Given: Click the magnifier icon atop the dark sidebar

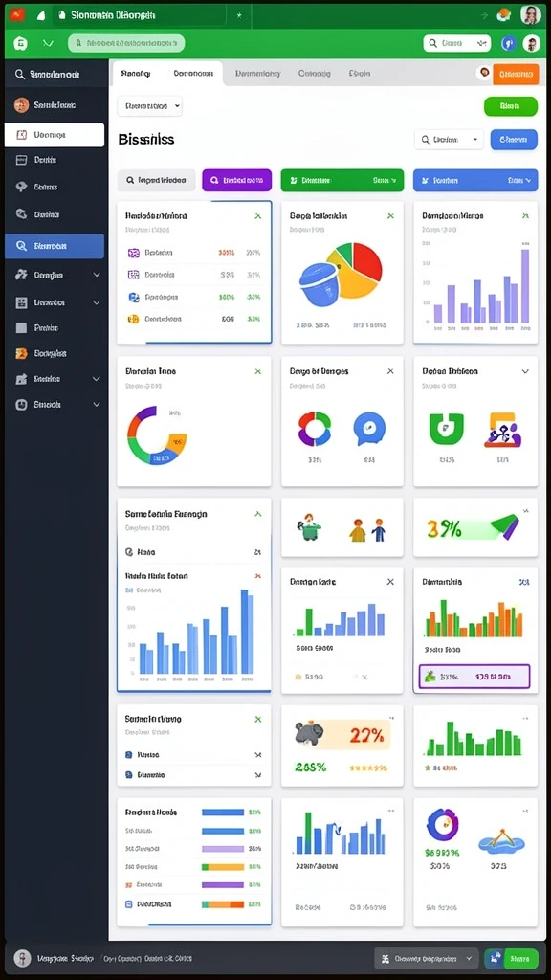Looking at the screenshot, I should 20,75.
